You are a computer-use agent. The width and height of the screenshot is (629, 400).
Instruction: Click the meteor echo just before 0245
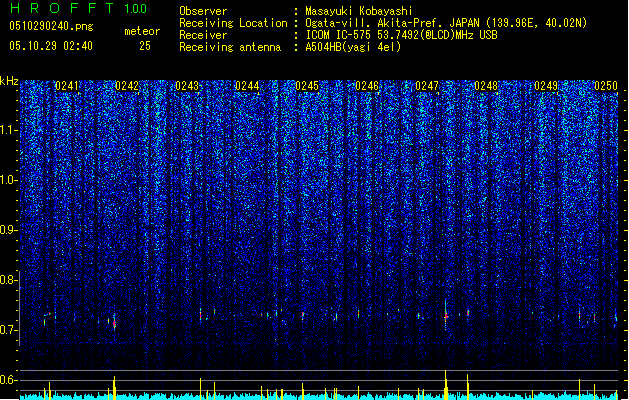302,315
